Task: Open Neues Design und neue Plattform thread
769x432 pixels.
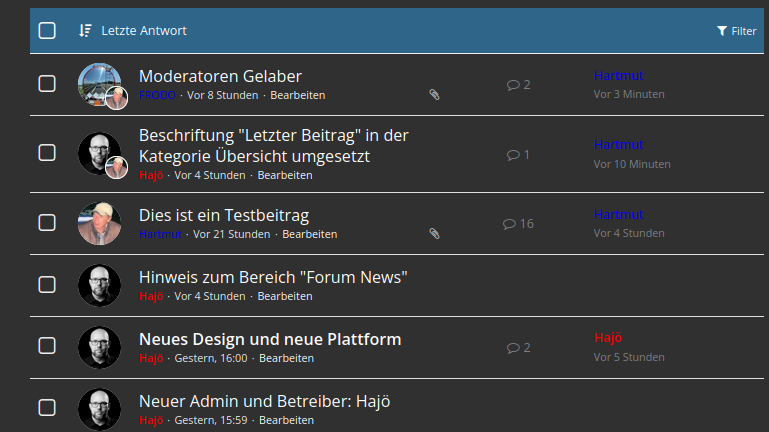Action: 270,339
